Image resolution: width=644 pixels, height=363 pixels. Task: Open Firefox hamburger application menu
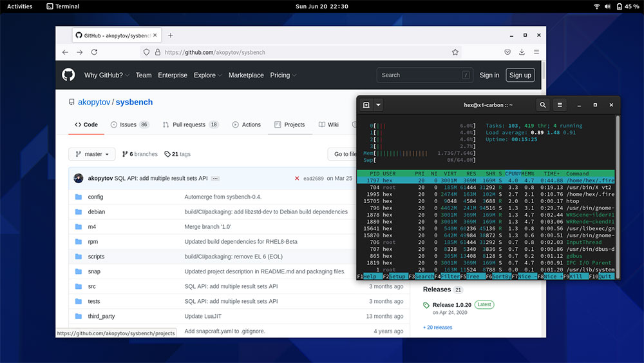pos(536,52)
